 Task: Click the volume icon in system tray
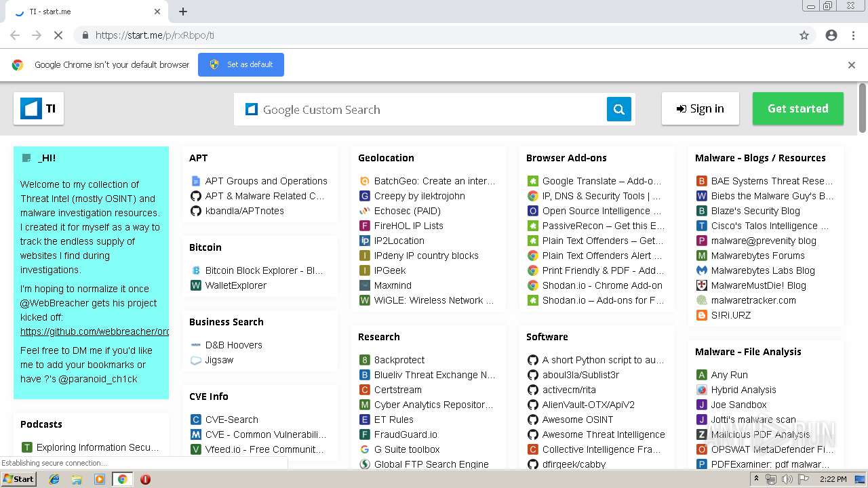[x=787, y=479]
